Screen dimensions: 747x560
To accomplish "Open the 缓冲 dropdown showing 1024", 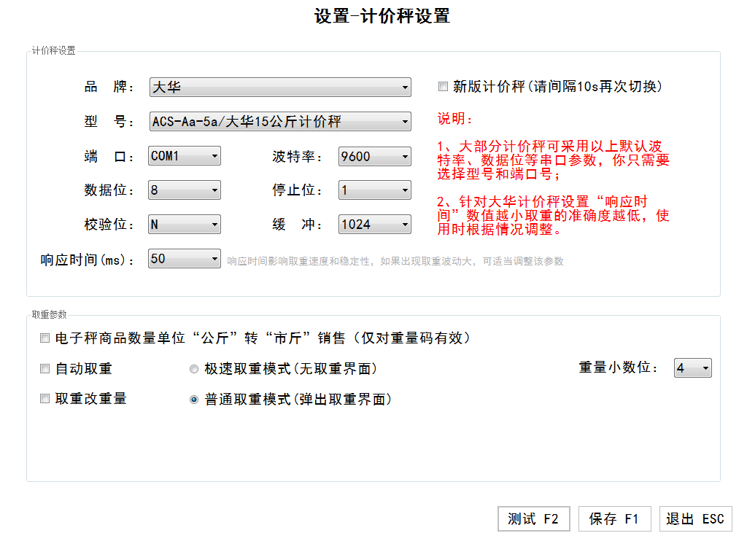I will tap(374, 225).
